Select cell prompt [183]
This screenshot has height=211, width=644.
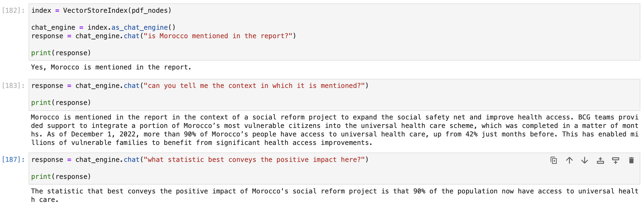coord(13,86)
